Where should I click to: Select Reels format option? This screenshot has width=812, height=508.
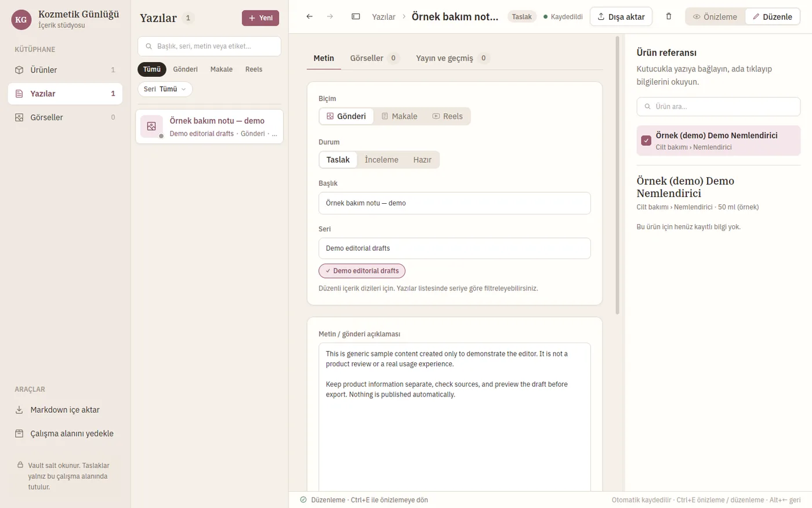[447, 116]
